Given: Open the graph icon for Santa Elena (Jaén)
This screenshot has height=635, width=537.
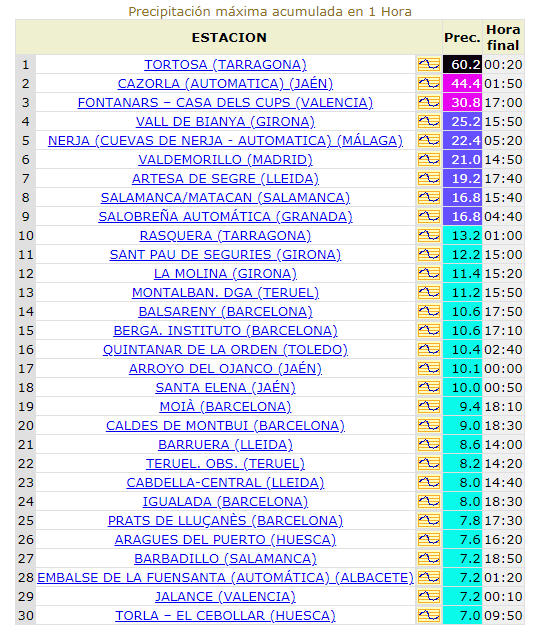Looking at the screenshot, I should click(428, 388).
